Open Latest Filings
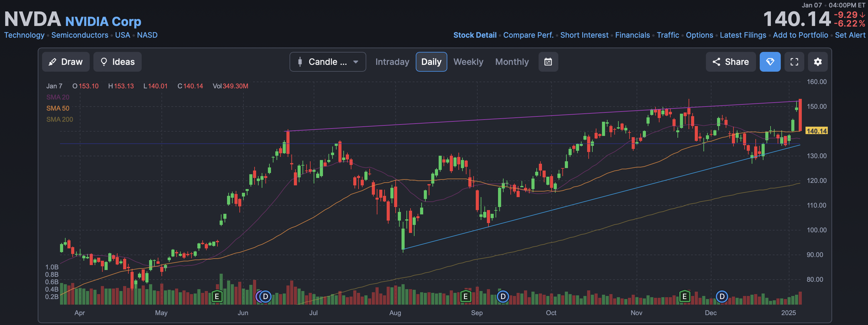Viewport: 868px width, 325px height. (743, 35)
